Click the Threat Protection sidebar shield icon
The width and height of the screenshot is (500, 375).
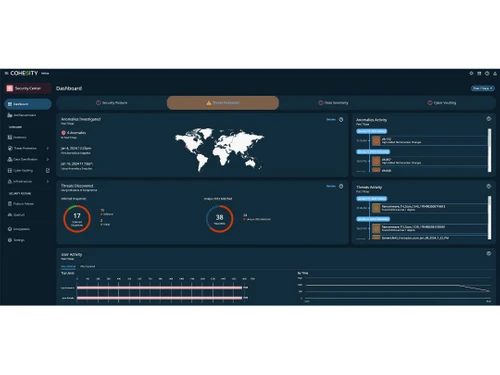point(10,148)
